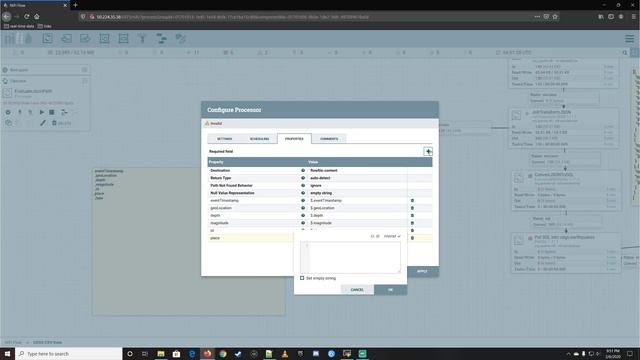Open the Windows Start menu
This screenshot has width=640, height=360.
pos(7,353)
